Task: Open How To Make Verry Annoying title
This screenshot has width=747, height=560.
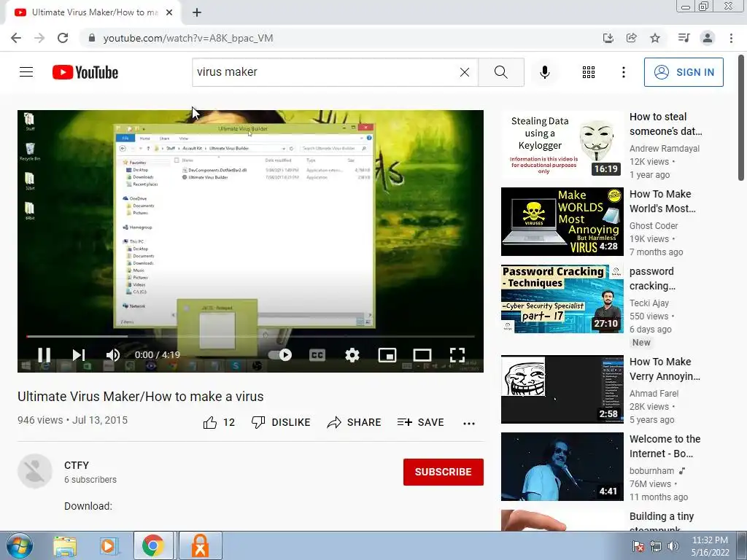Action: 665,369
